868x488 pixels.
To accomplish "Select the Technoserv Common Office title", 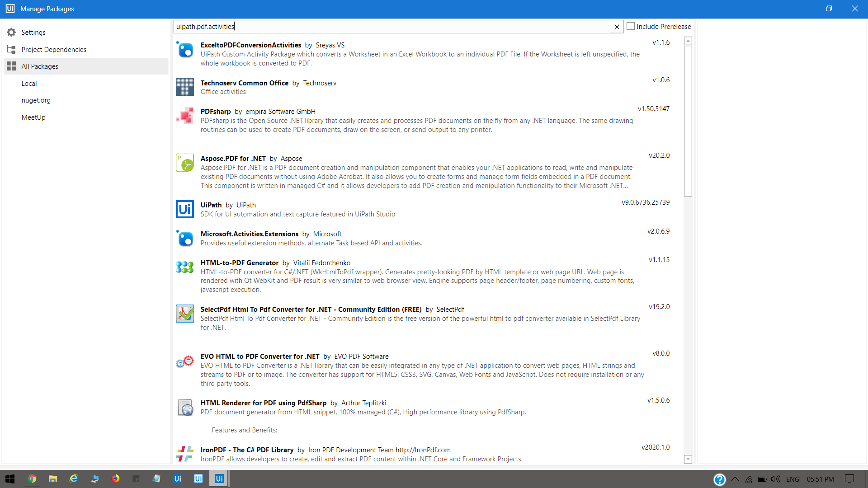I will coord(245,83).
